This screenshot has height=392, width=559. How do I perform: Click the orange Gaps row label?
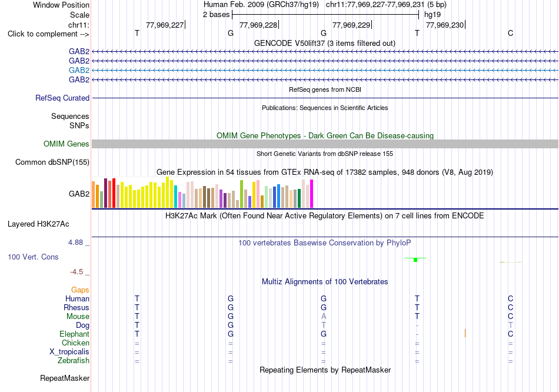tap(80, 290)
